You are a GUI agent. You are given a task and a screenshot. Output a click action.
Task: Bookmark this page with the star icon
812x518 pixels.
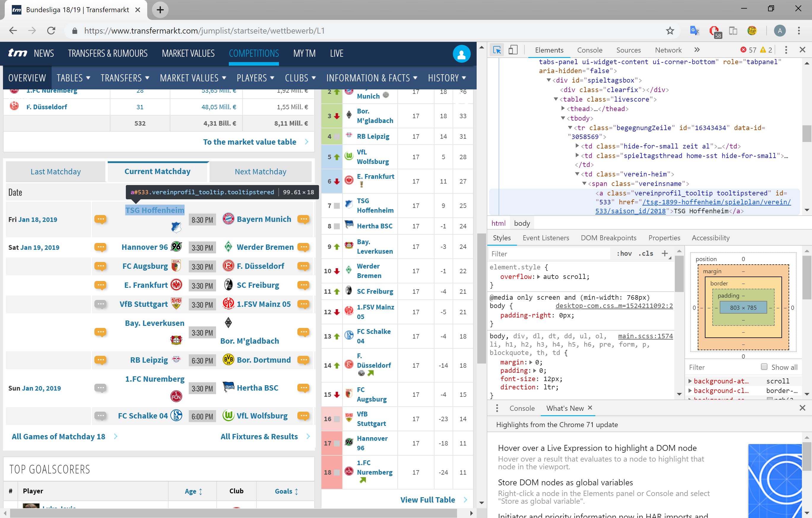(x=670, y=31)
